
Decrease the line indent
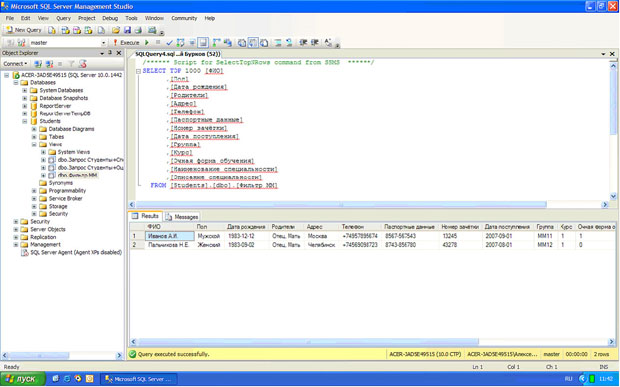coord(303,43)
